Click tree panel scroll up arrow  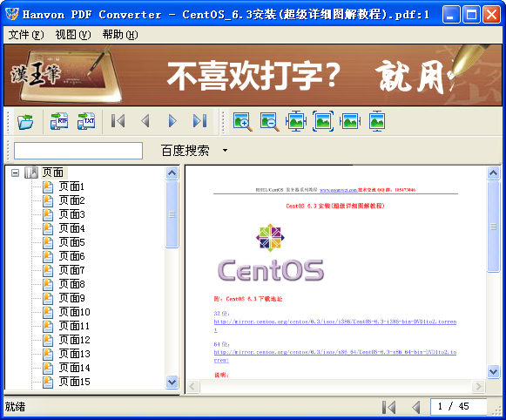172,173
